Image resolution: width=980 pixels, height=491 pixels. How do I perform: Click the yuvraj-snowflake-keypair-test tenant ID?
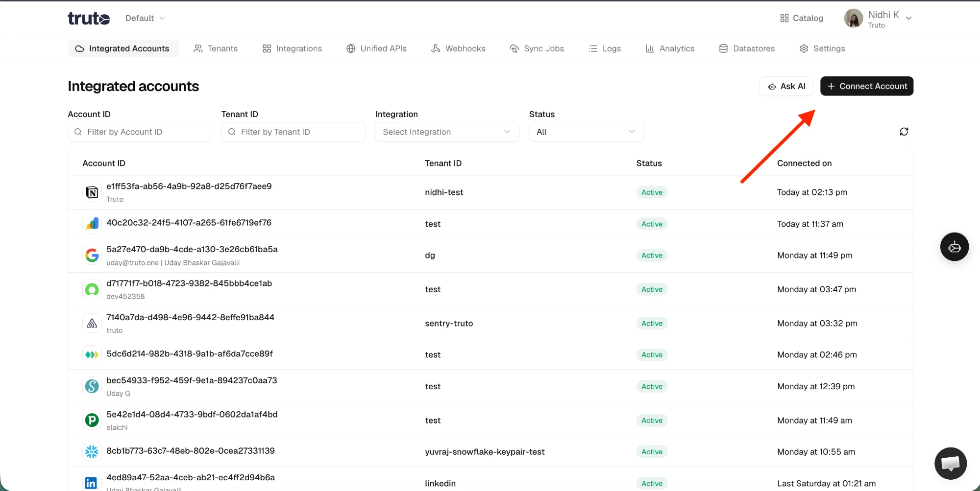485,451
